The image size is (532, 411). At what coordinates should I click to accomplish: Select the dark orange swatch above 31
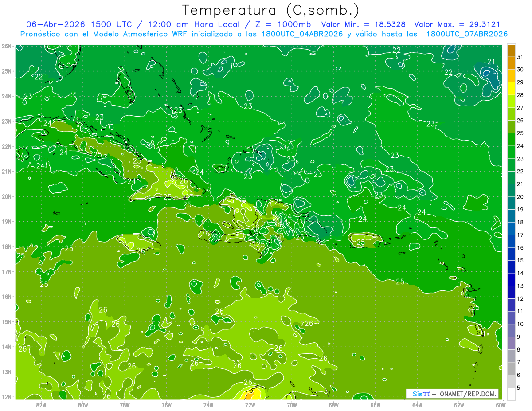click(x=511, y=51)
